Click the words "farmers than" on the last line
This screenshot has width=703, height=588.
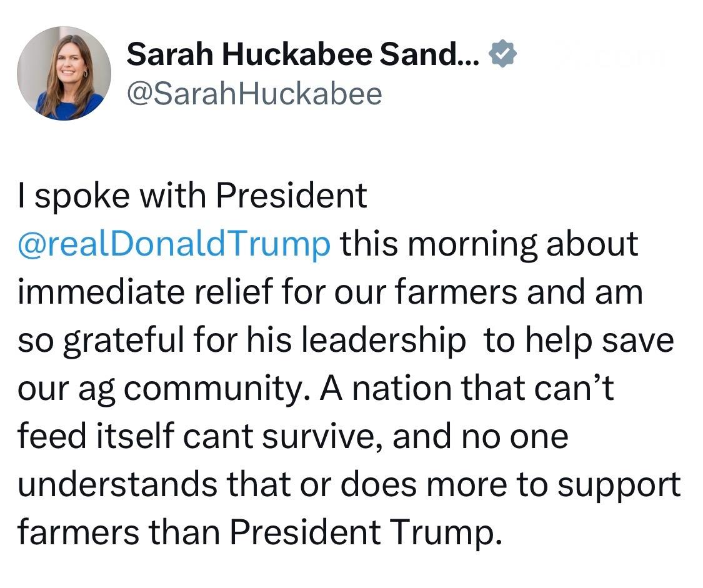point(116,532)
